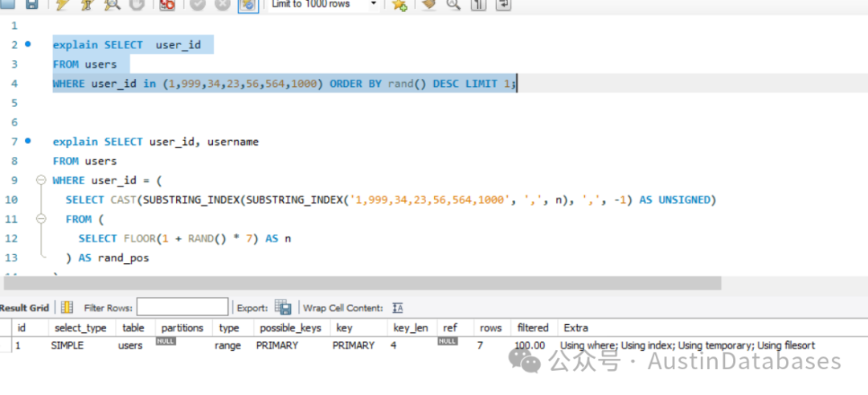Beautify the query with the broom icon
868x395 pixels.
coord(428,5)
